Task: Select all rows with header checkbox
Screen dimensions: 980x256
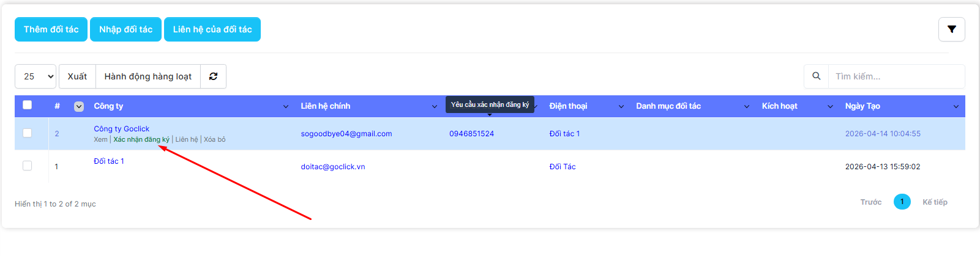Action: pos(27,105)
